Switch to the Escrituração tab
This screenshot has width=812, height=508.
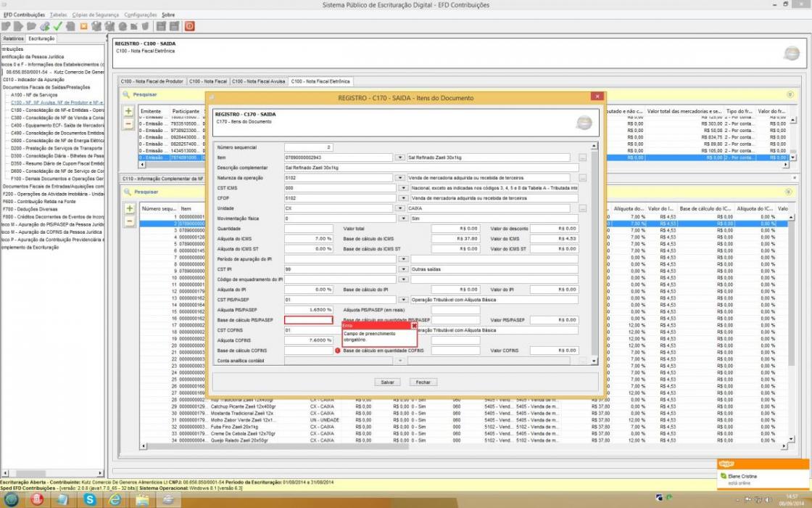41,39
